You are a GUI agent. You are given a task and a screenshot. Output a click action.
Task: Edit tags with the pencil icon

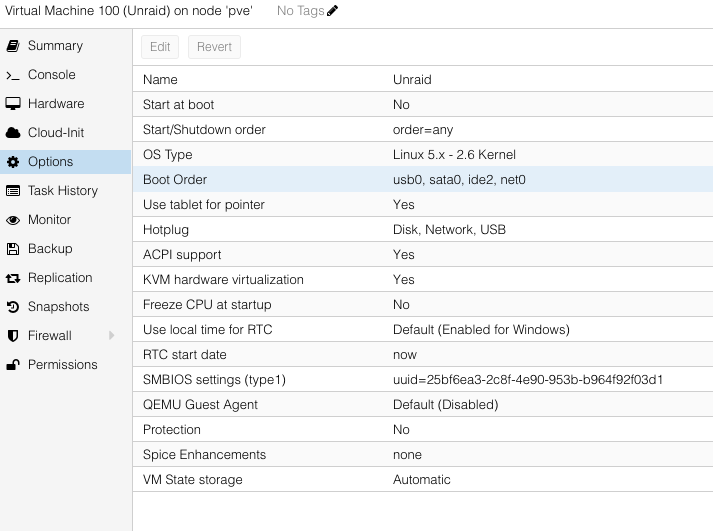(x=332, y=10)
